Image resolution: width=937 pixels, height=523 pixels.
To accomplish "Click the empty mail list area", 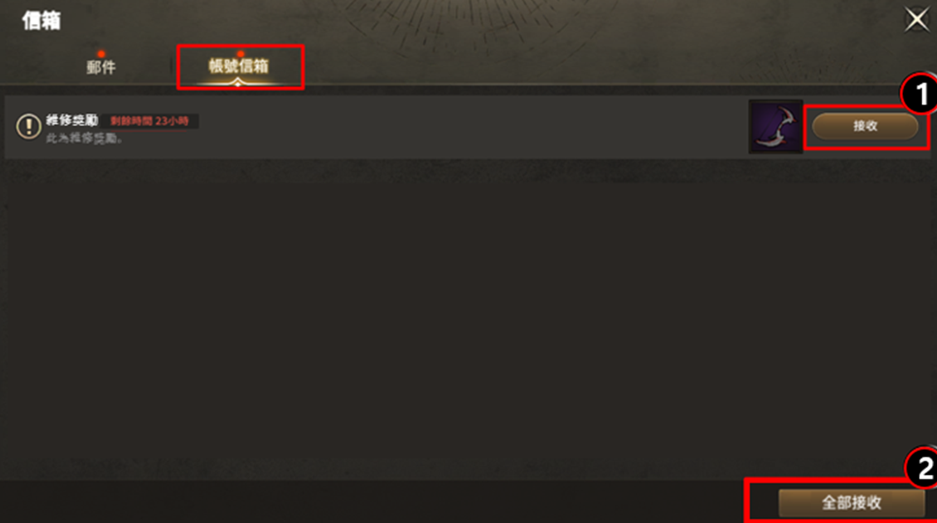I will click(x=466, y=317).
